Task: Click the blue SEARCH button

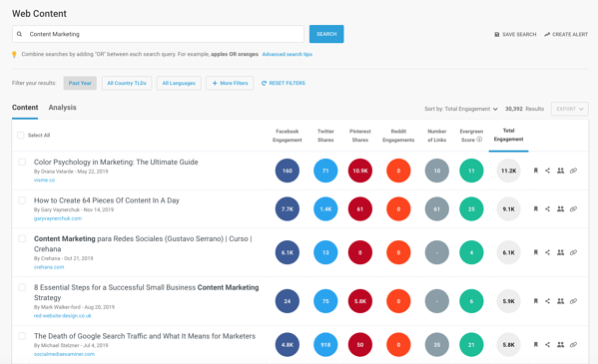Action: pyautogui.click(x=326, y=34)
